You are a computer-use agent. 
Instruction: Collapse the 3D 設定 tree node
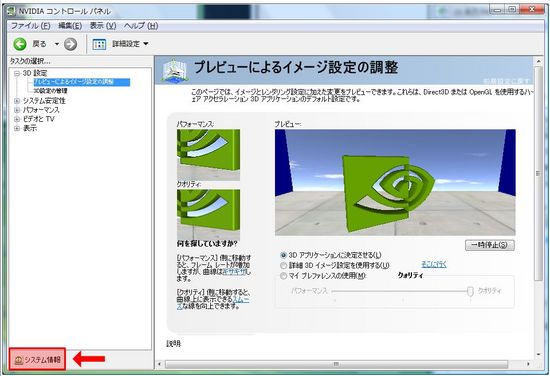pos(17,73)
